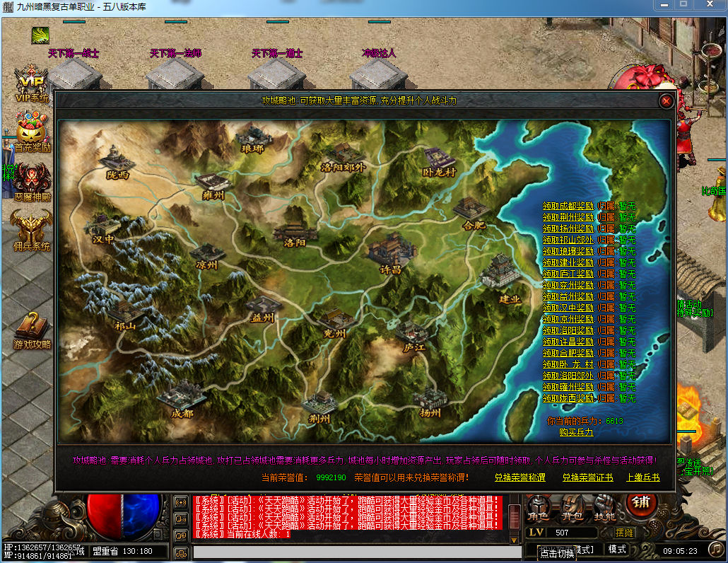The width and height of the screenshot is (728, 563).
Task: Select the 荆州 city on the map
Action: click(x=320, y=408)
